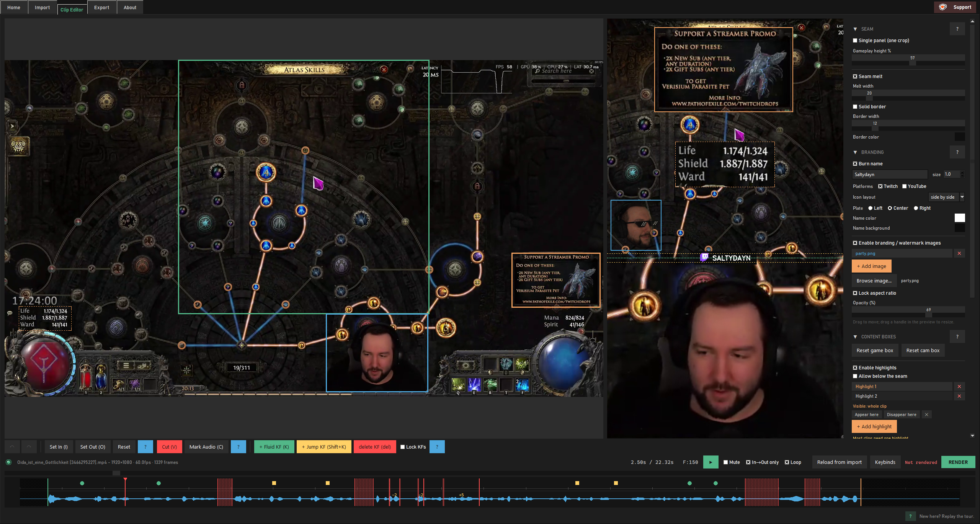Delete Highlight 2 with its red X
This screenshot has height=524, width=980.
[x=959, y=396]
